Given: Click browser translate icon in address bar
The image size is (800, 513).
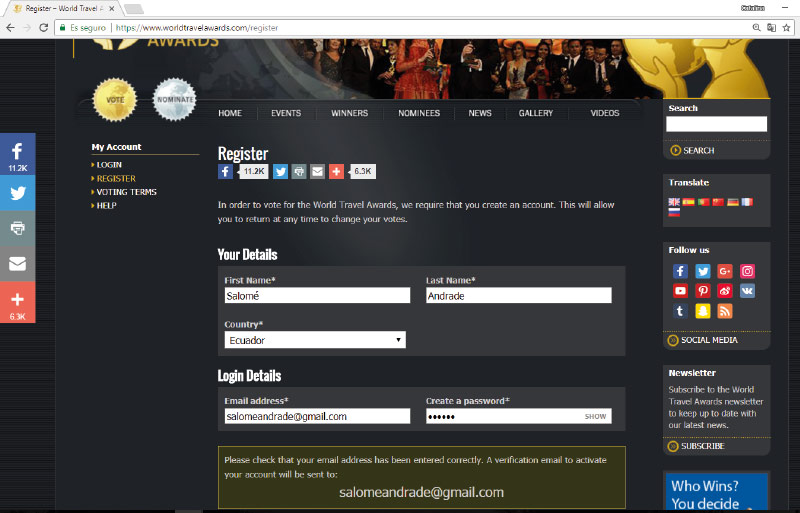Looking at the screenshot, I should (x=771, y=28).
